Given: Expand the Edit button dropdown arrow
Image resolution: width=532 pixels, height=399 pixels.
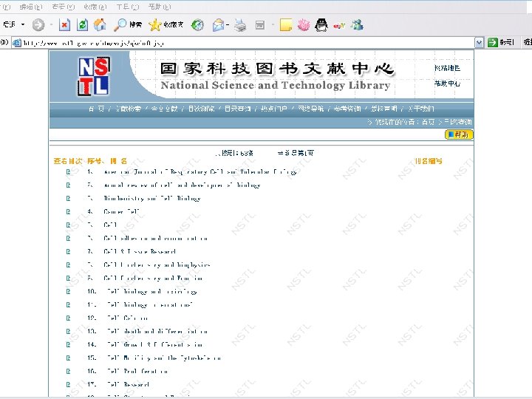Looking at the screenshot, I should 273,25.
